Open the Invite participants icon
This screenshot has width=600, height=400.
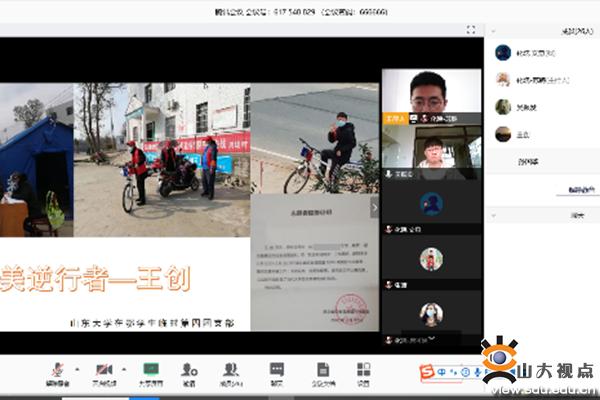tap(189, 370)
